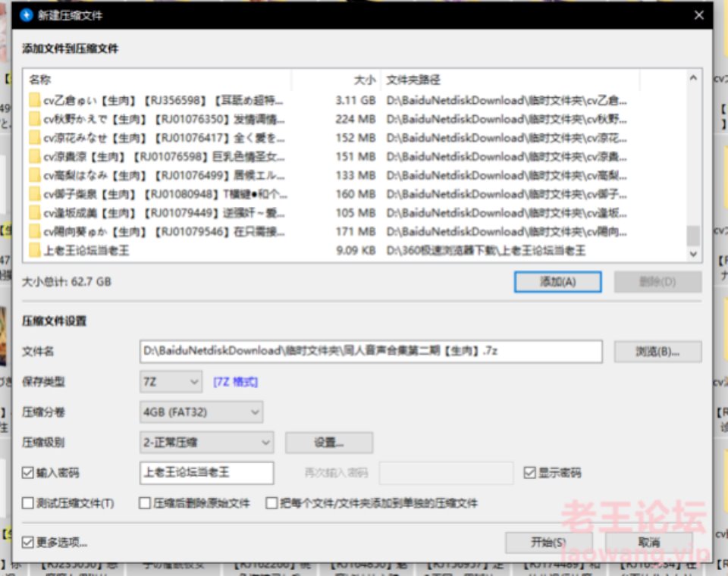The width and height of the screenshot is (728, 576).
Task: Enable 测试压缩文件(T) checkbox
Action: pos(28,503)
